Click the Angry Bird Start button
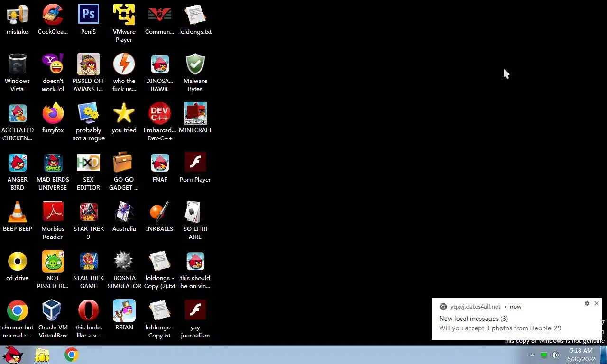607x364 pixels. (13, 355)
